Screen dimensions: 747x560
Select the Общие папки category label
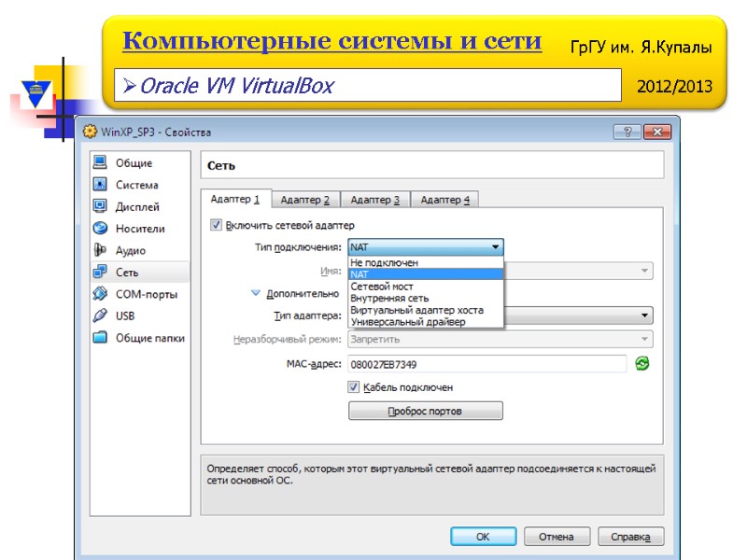(x=150, y=338)
